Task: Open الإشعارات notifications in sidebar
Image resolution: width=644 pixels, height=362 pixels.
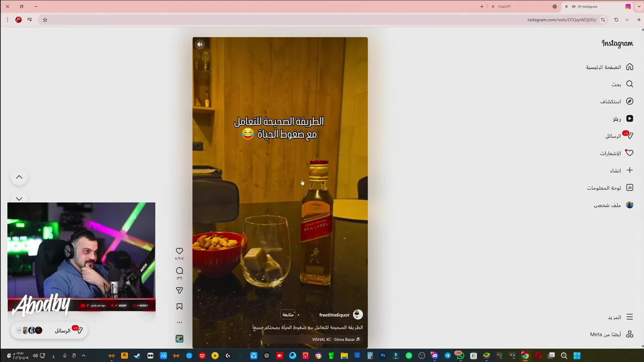Action: click(x=616, y=153)
